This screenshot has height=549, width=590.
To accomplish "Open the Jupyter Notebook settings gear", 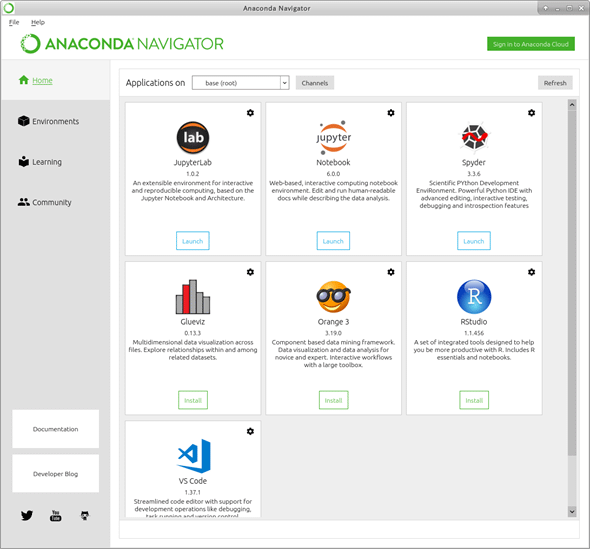I will pos(391,113).
